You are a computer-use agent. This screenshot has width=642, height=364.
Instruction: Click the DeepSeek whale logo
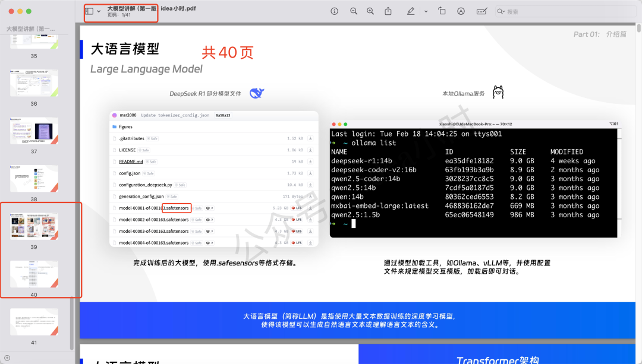click(x=257, y=93)
